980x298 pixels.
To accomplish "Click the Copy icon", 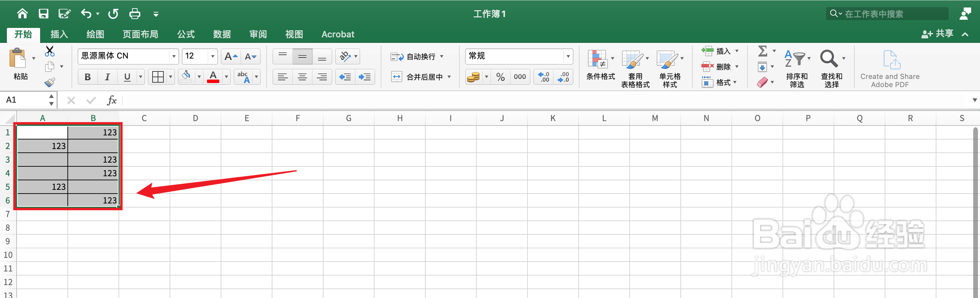I will pyautogui.click(x=49, y=67).
